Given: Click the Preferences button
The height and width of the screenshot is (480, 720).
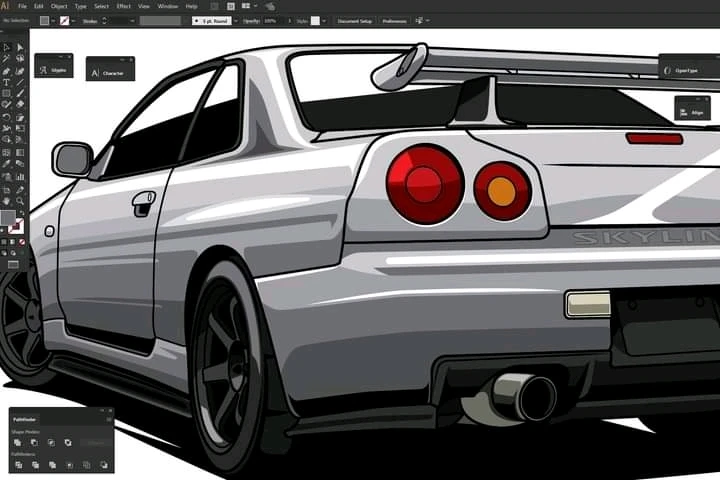Looking at the screenshot, I should (x=394, y=20).
